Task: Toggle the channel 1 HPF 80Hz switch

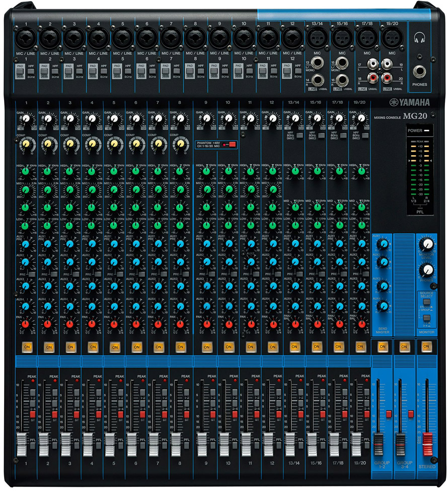Action: tap(31, 71)
